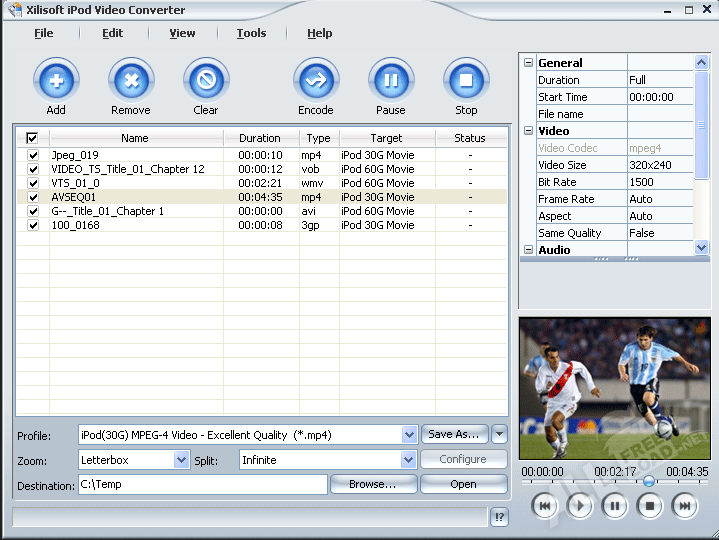Click the Save As... button

tap(454, 434)
